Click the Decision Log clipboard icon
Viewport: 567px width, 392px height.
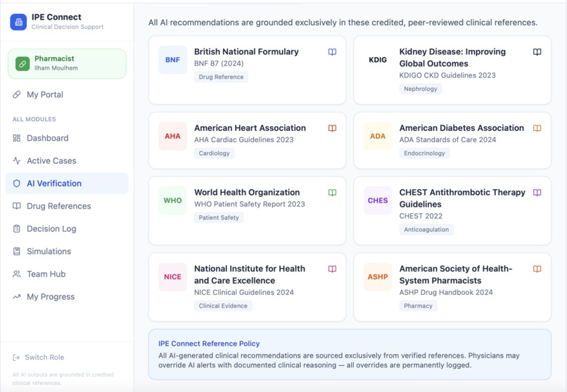[x=17, y=229]
